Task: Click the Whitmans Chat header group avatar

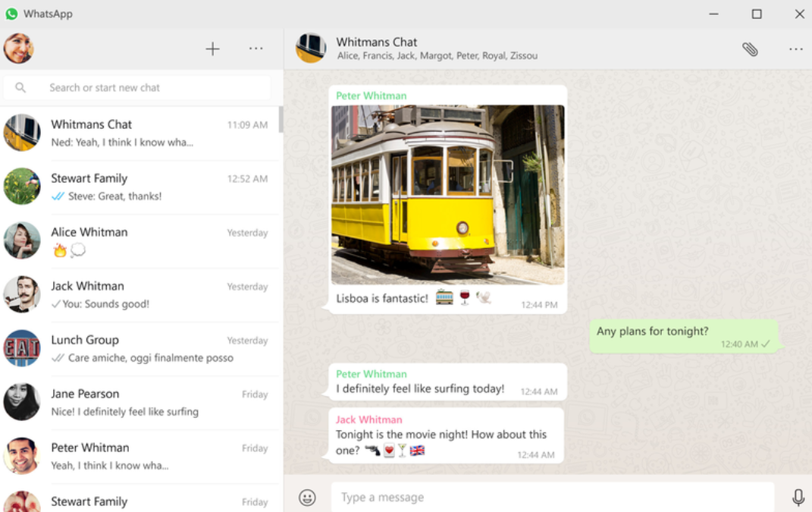Action: click(311, 49)
